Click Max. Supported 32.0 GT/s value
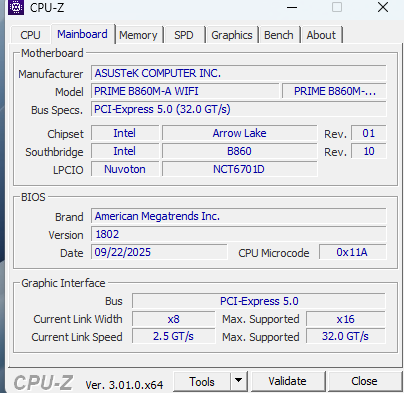 pyautogui.click(x=346, y=336)
